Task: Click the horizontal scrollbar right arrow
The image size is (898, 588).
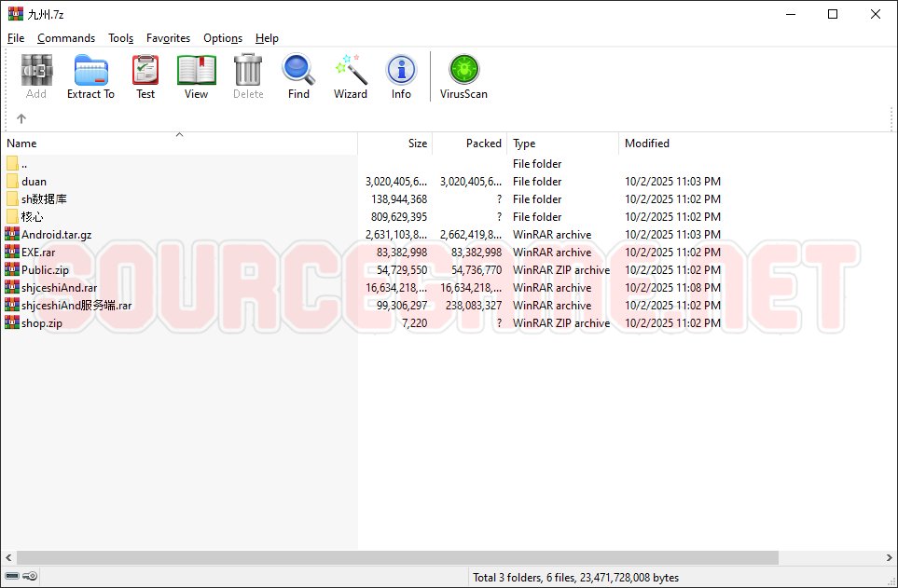Action: 889,557
